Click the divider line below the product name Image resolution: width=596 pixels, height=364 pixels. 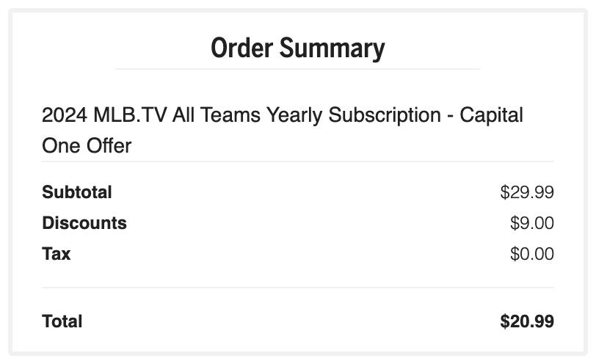(297, 161)
